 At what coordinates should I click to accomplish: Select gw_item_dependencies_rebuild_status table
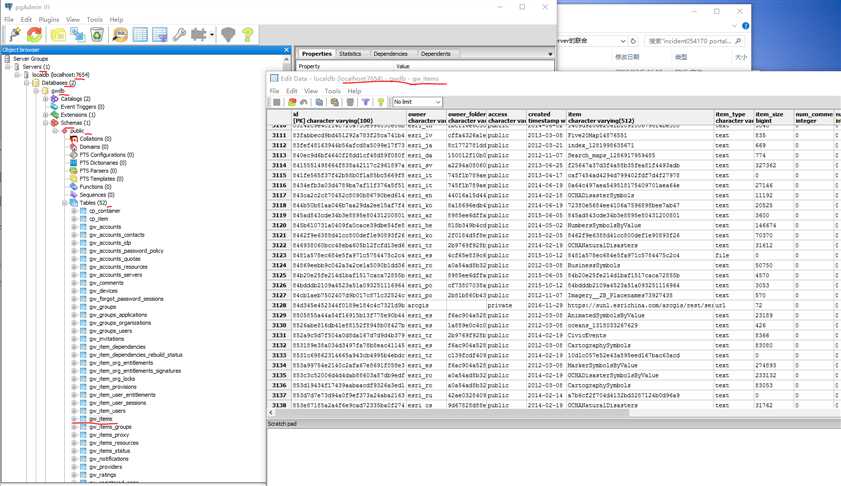(x=136, y=355)
